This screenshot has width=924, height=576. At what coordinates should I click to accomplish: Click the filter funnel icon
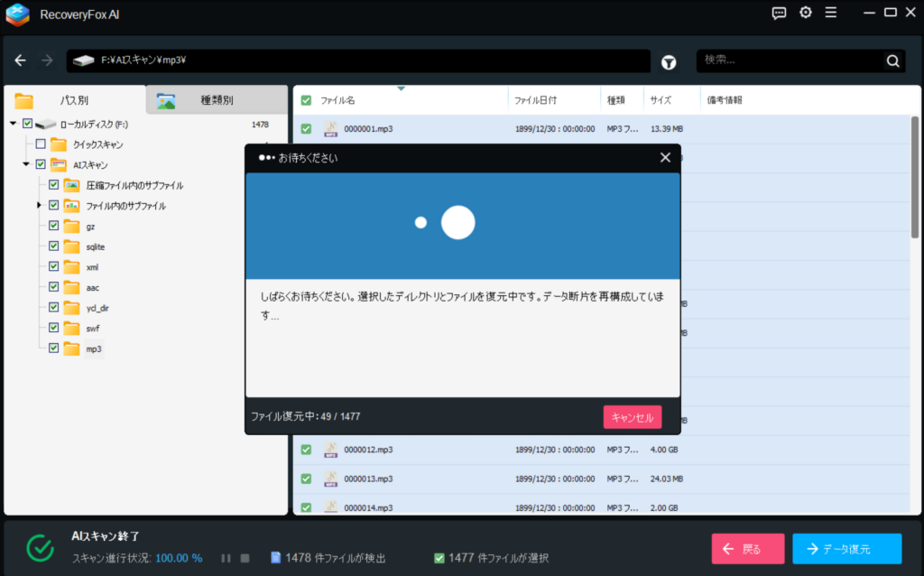tap(669, 61)
